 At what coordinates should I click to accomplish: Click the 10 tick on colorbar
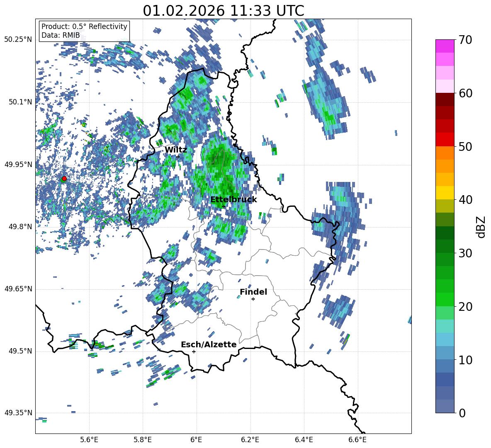click(466, 360)
